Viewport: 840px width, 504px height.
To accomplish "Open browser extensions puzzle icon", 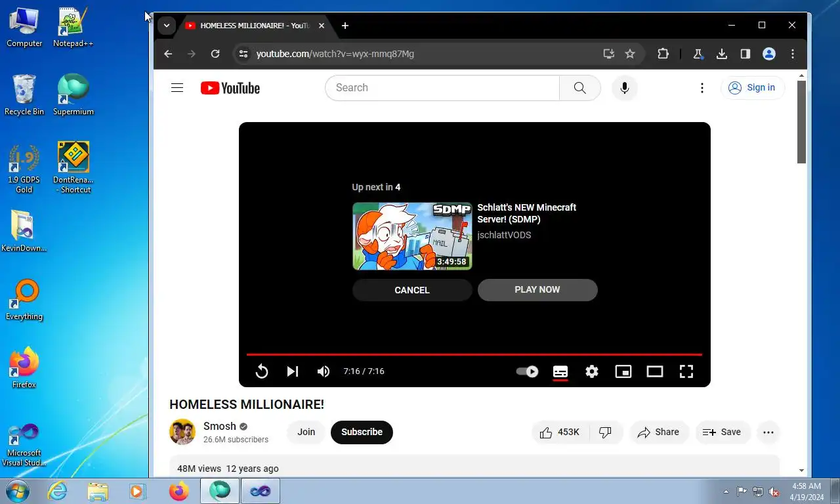I will 663,54.
